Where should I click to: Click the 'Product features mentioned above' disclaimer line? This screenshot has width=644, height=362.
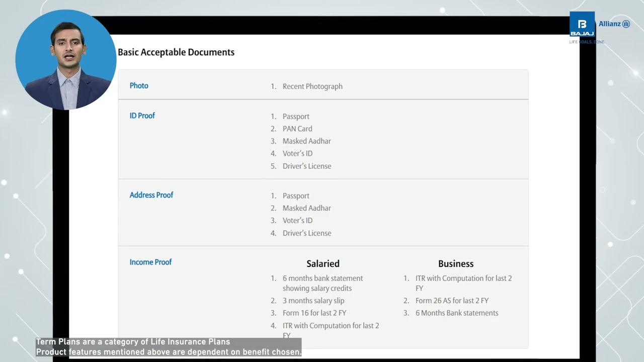coord(169,352)
